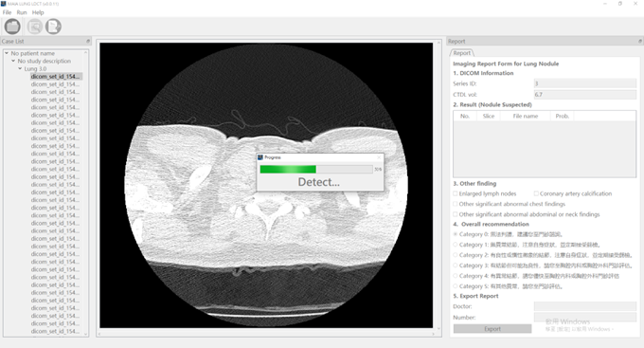The height and width of the screenshot is (348, 644).
Task: Collapse the No patient name node
Action: (7, 53)
